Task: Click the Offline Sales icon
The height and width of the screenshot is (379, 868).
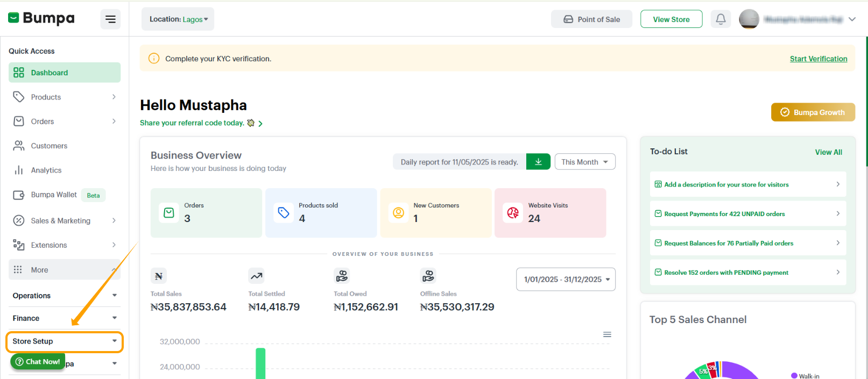Action: pyautogui.click(x=428, y=276)
